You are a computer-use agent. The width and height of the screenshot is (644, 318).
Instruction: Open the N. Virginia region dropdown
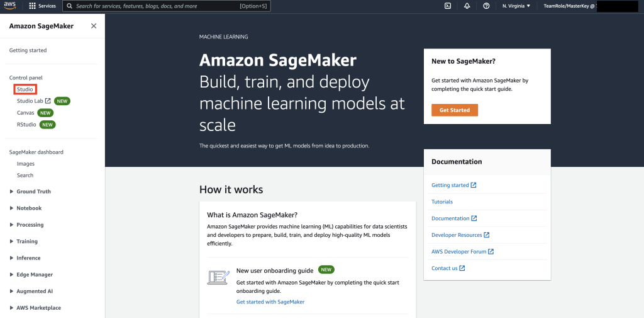pyautogui.click(x=516, y=6)
